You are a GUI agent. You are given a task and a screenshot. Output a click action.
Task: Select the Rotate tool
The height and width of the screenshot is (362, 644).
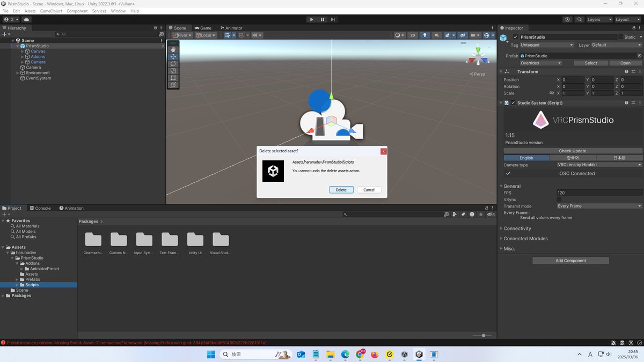[173, 64]
